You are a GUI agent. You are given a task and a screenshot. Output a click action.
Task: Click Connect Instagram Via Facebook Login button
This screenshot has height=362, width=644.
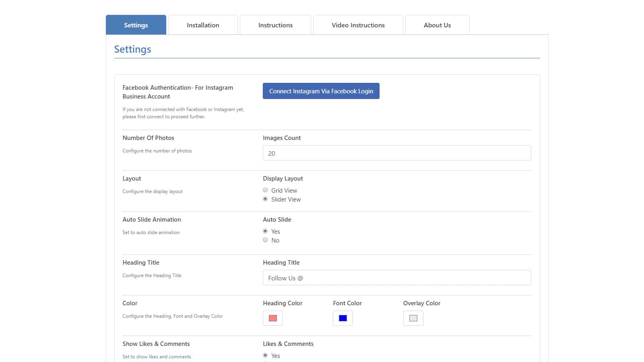[x=321, y=91]
